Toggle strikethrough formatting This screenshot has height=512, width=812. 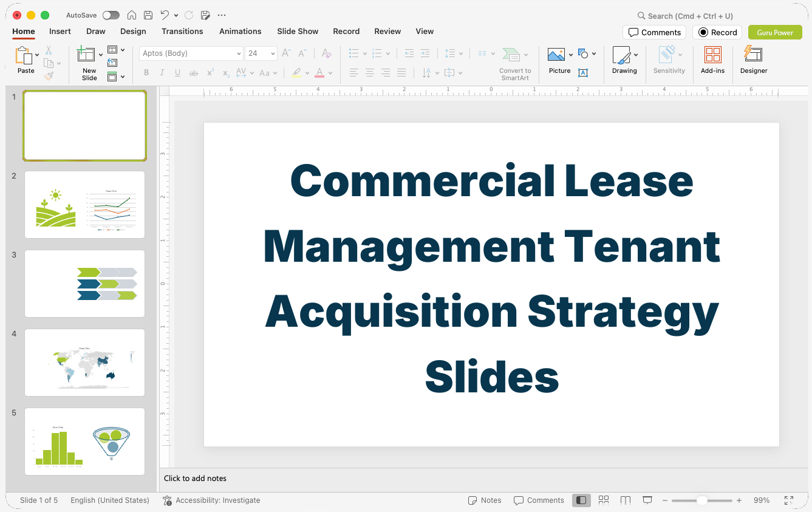[x=194, y=73]
